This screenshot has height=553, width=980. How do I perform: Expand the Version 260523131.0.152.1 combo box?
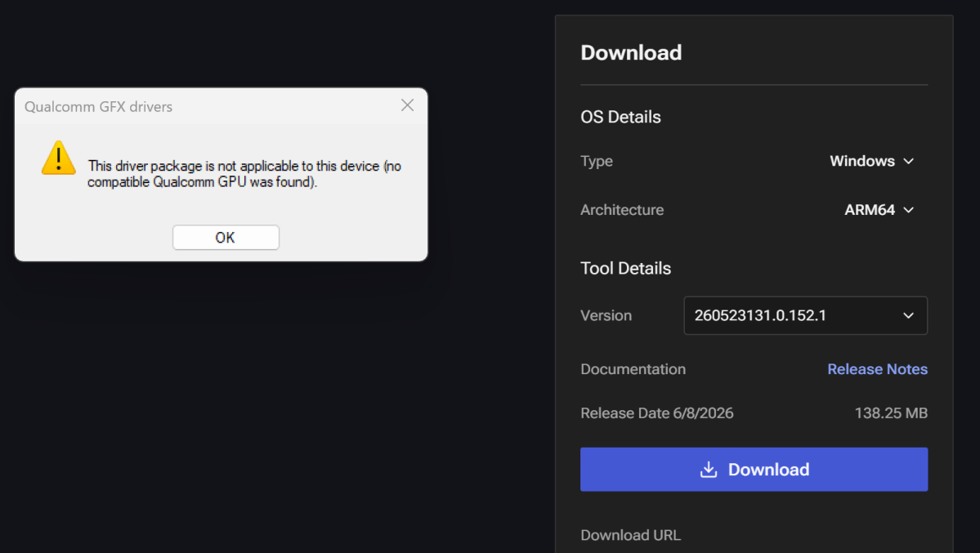pyautogui.click(x=805, y=315)
